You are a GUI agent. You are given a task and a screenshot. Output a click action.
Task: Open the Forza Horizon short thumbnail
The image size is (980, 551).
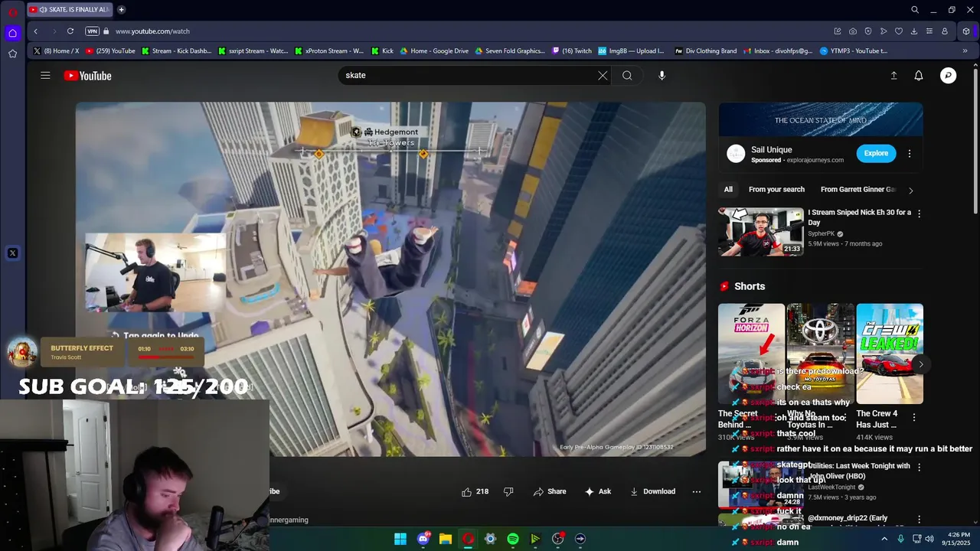751,354
